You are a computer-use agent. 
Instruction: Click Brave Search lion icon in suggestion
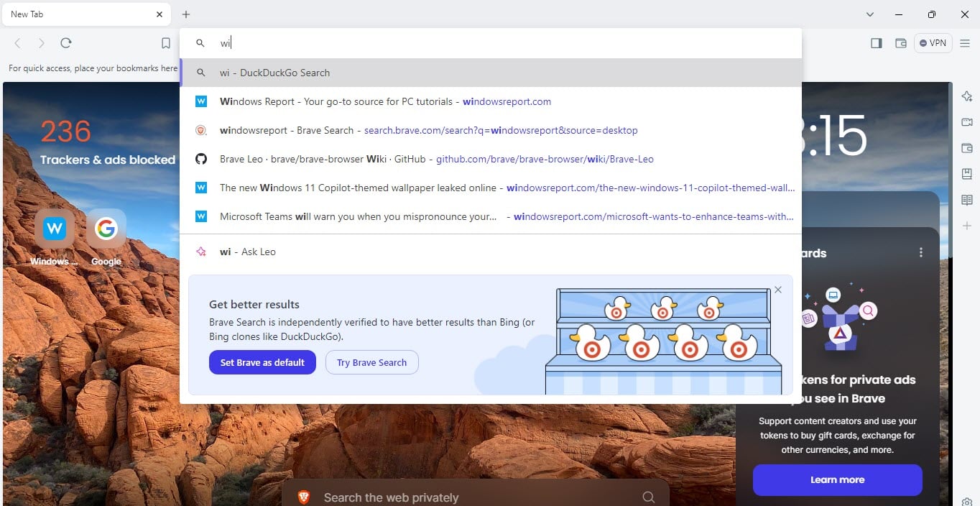coord(201,130)
